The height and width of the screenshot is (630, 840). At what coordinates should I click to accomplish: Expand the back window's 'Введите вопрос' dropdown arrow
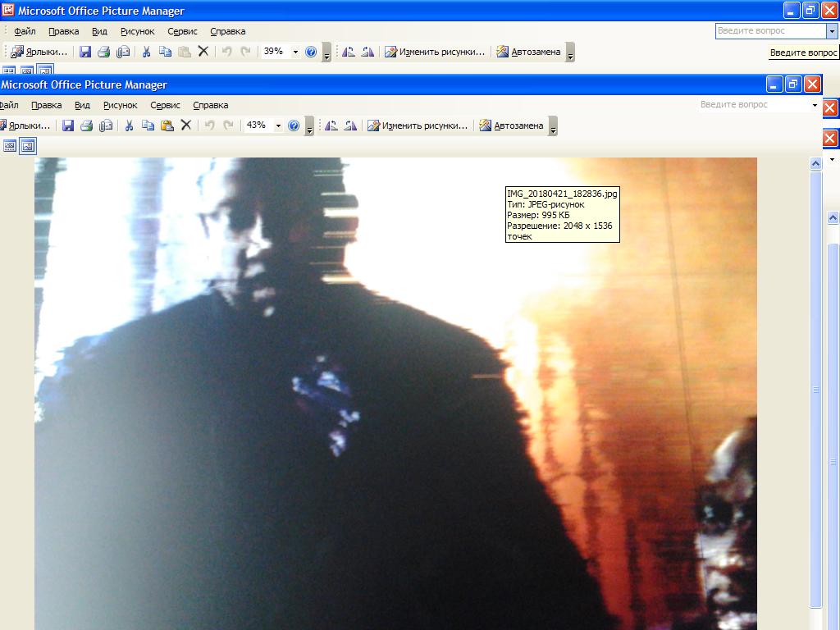click(x=832, y=31)
